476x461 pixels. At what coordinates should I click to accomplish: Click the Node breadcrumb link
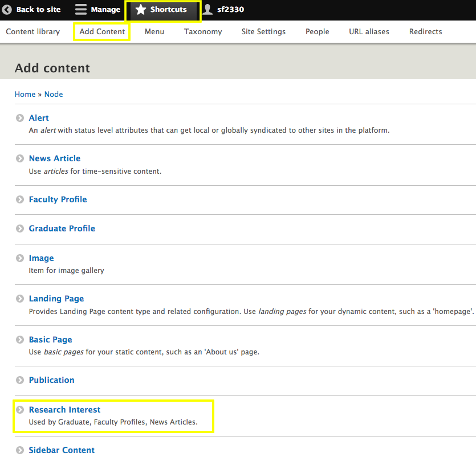coord(54,94)
